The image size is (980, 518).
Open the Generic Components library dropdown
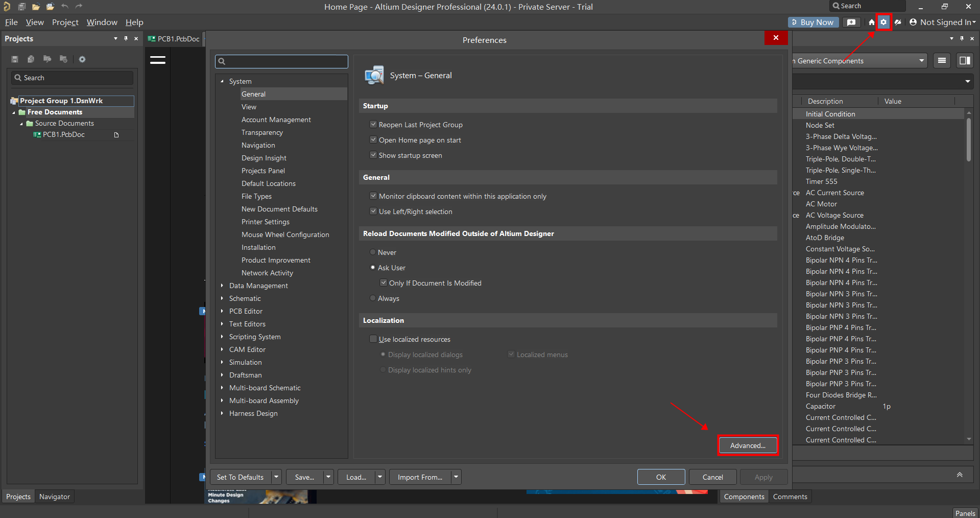[922, 61]
